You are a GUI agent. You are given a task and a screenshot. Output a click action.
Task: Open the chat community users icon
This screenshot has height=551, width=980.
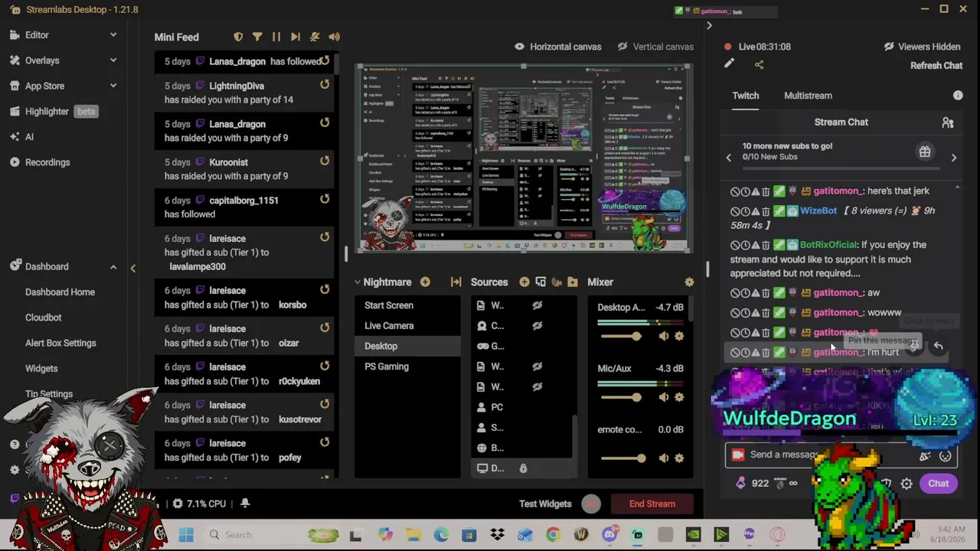tap(948, 122)
